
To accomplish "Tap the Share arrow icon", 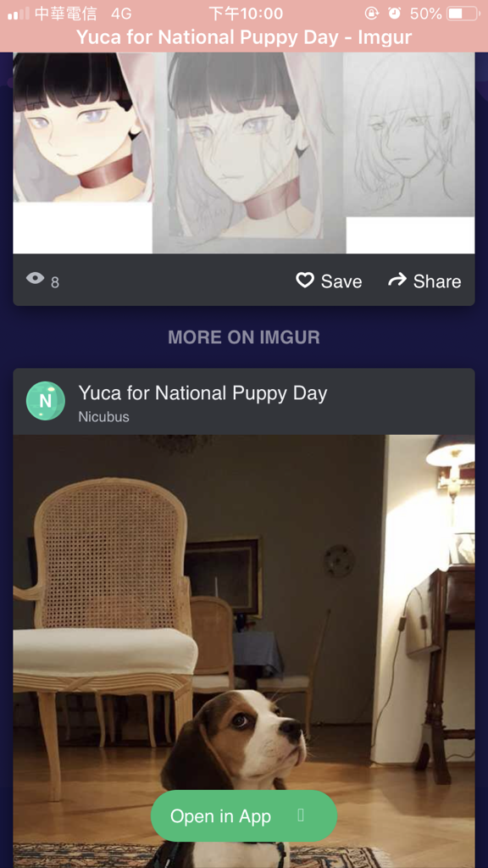I will point(397,280).
